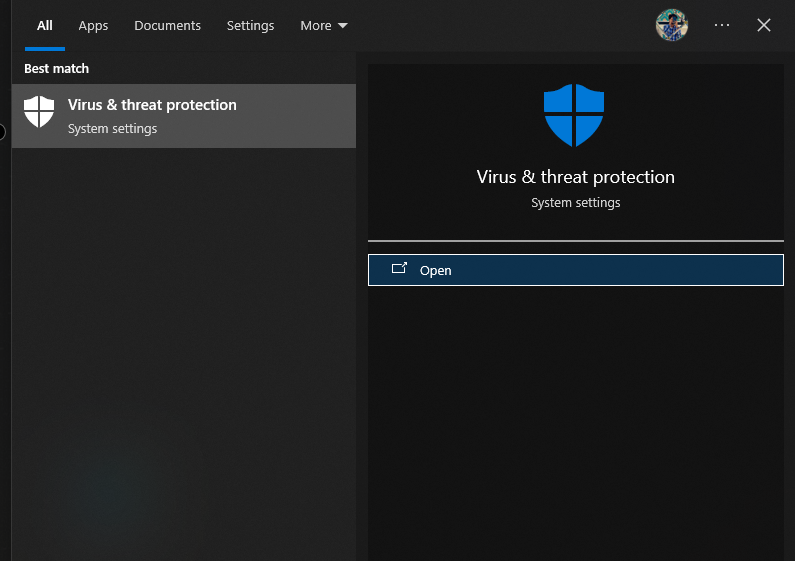Select Virus & threat protection best match

[x=184, y=116]
